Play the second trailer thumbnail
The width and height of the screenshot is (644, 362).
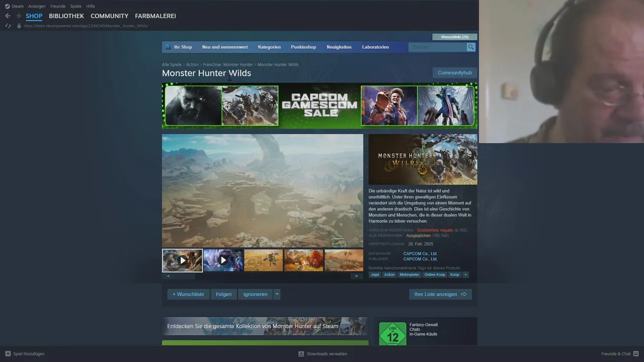pyautogui.click(x=223, y=260)
